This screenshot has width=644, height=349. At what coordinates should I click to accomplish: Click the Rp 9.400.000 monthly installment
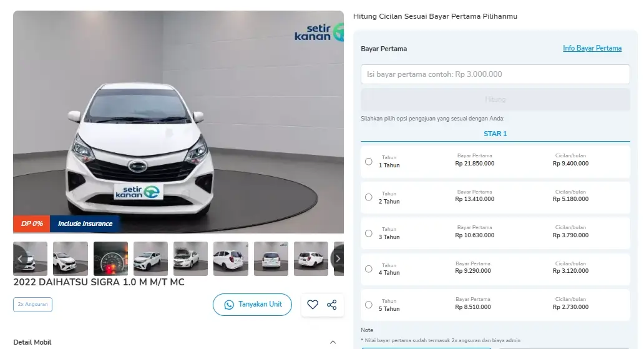pos(570,164)
